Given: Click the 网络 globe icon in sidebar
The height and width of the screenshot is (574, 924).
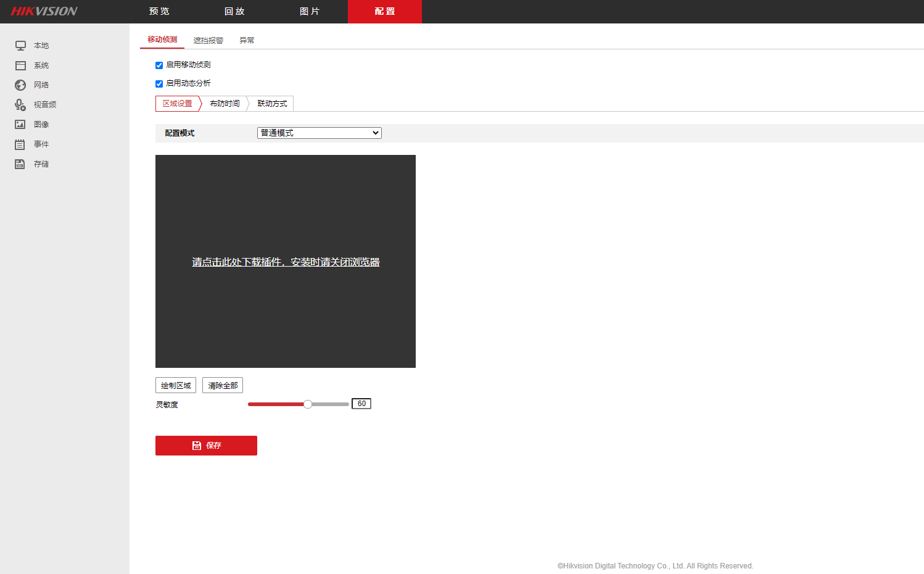Looking at the screenshot, I should click(20, 85).
